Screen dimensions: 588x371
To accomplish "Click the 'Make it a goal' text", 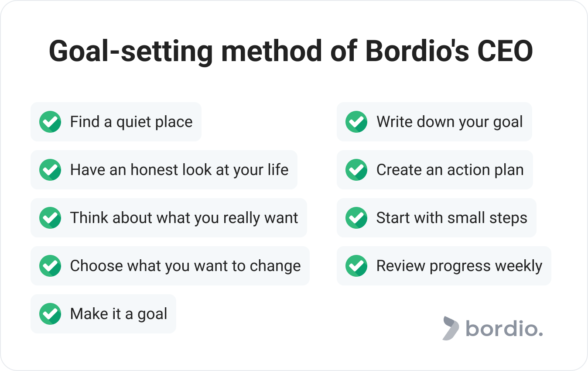I will click(x=119, y=314).
